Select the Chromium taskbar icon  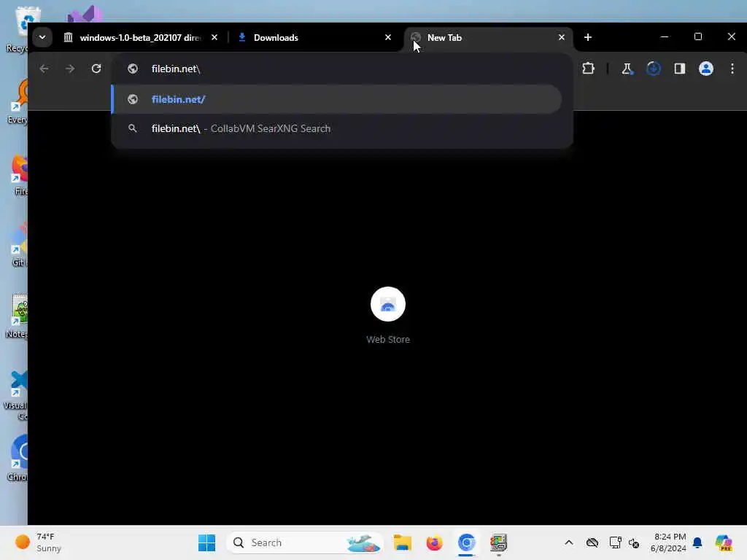pyautogui.click(x=466, y=542)
